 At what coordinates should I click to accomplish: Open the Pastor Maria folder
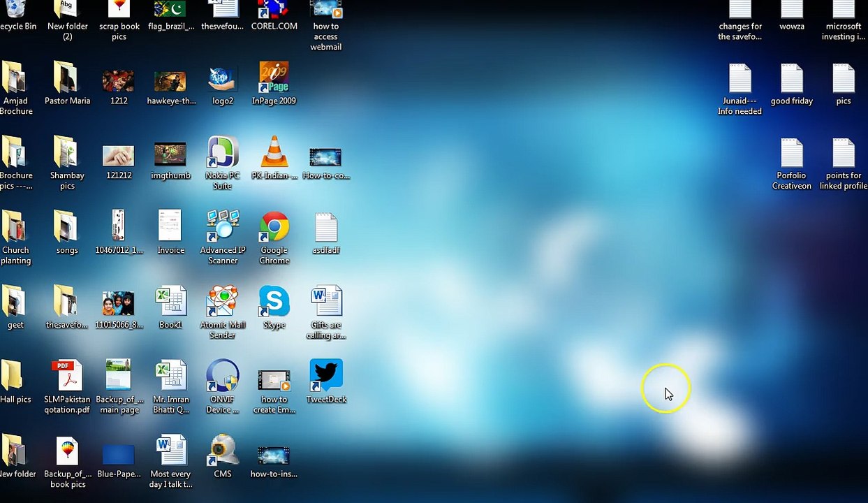pyautogui.click(x=67, y=83)
